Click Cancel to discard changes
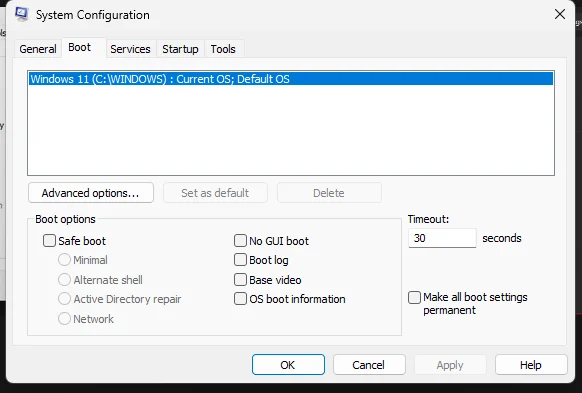Image resolution: width=582 pixels, height=393 pixels. click(x=369, y=365)
